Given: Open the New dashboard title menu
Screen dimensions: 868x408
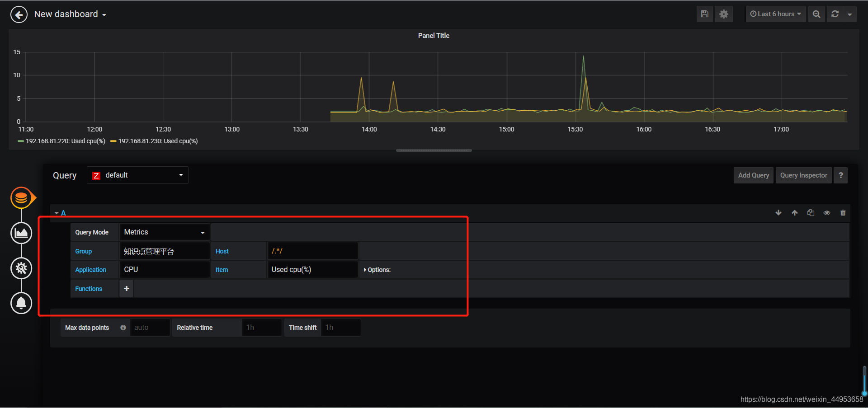Looking at the screenshot, I should (x=70, y=14).
